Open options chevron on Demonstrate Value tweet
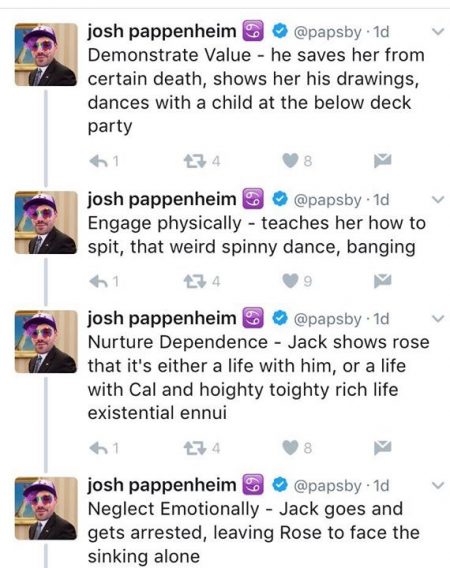Viewport: 450px width, 568px height. tap(438, 32)
